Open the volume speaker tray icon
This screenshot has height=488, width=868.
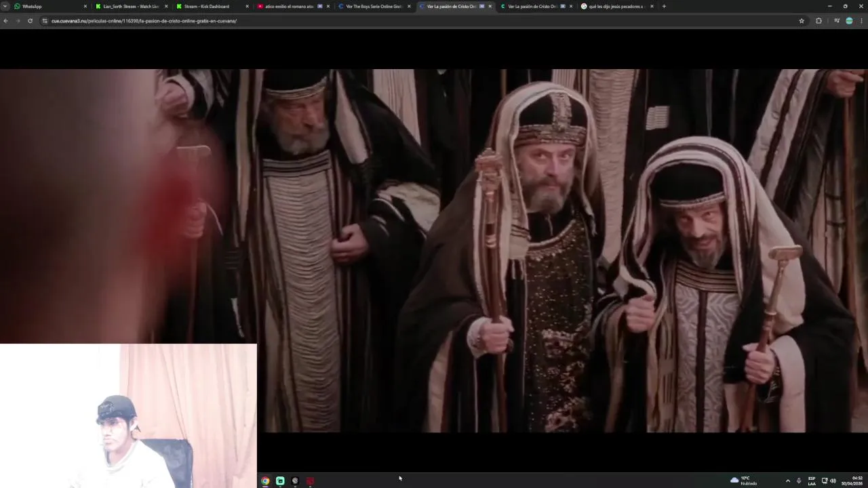[833, 481]
